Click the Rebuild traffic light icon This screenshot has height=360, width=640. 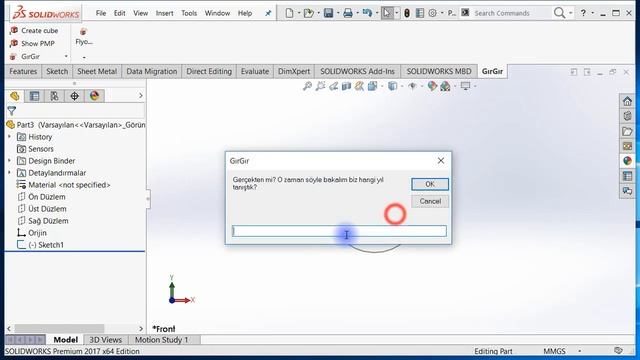407,13
